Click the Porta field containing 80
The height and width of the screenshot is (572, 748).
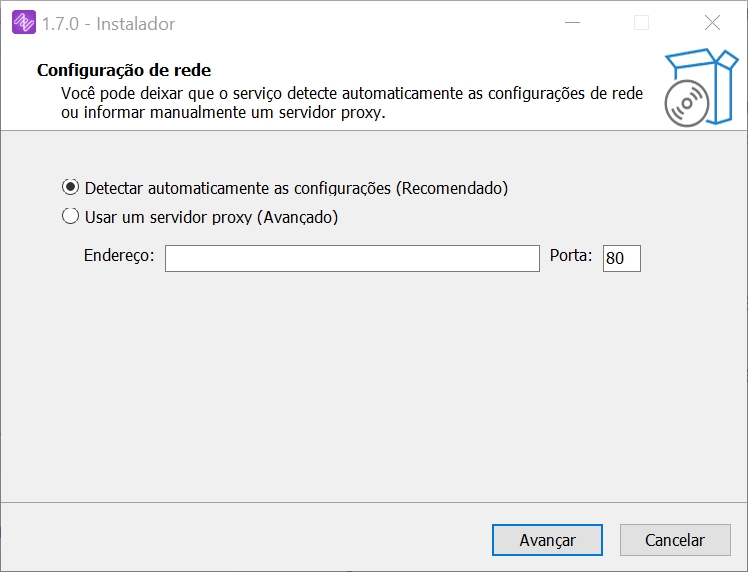click(621, 258)
